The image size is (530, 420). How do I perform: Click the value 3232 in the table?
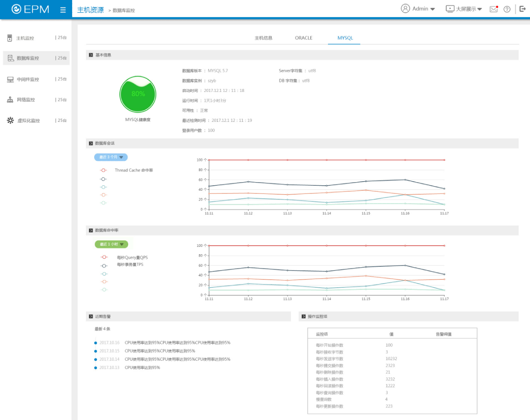tap(390, 379)
